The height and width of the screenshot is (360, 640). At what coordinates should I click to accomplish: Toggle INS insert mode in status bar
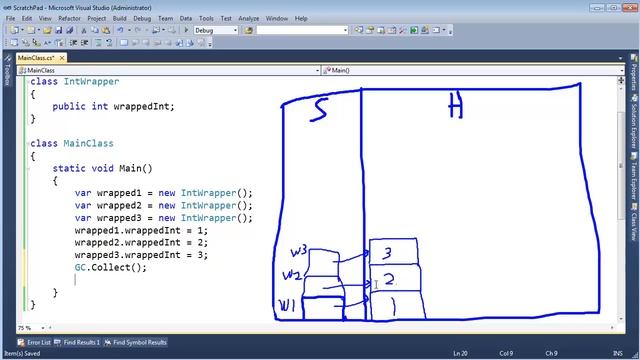coord(617,353)
